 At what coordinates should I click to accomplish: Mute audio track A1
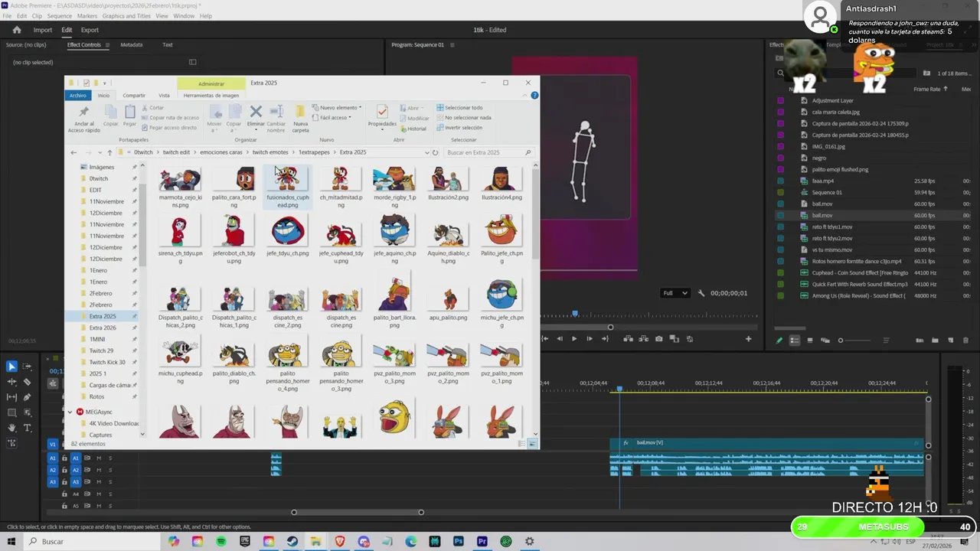(x=99, y=458)
